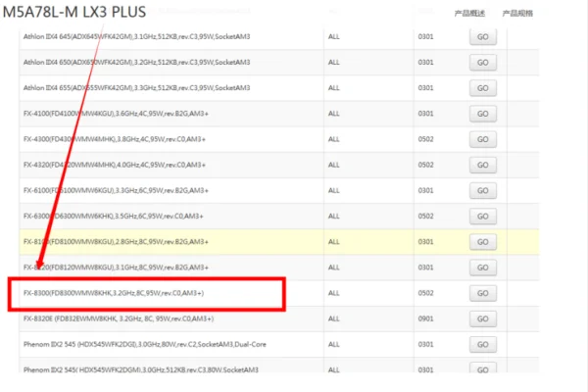Click GO button in FX-8320E row

pyautogui.click(x=483, y=318)
